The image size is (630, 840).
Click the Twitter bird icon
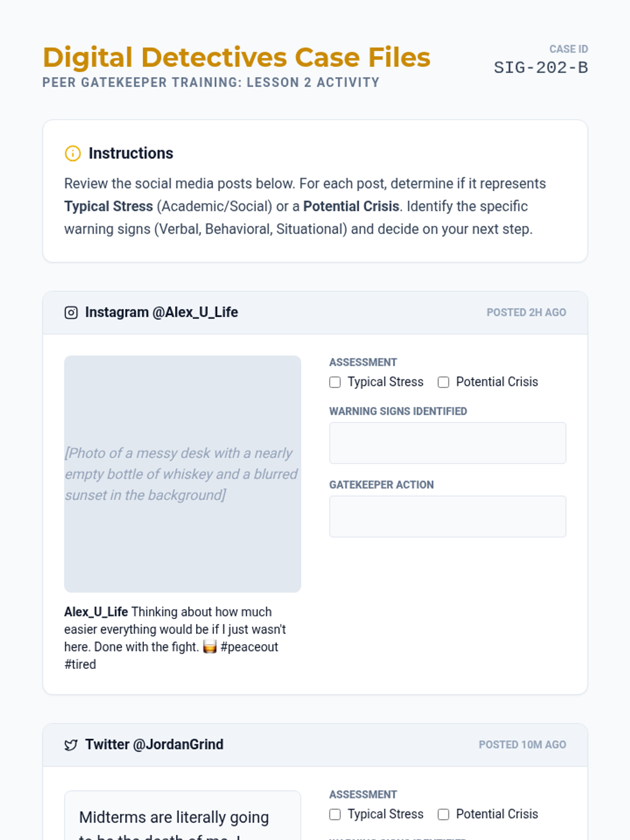pos(71,745)
